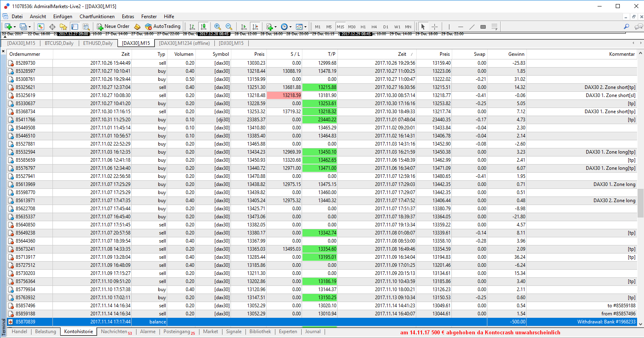644x338 pixels.
Task: Pick the trendline drawing tool
Action: (x=472, y=27)
